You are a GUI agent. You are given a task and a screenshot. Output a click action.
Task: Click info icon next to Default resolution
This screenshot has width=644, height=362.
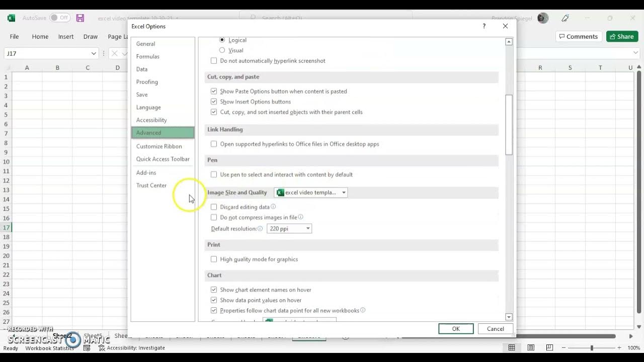(x=260, y=228)
